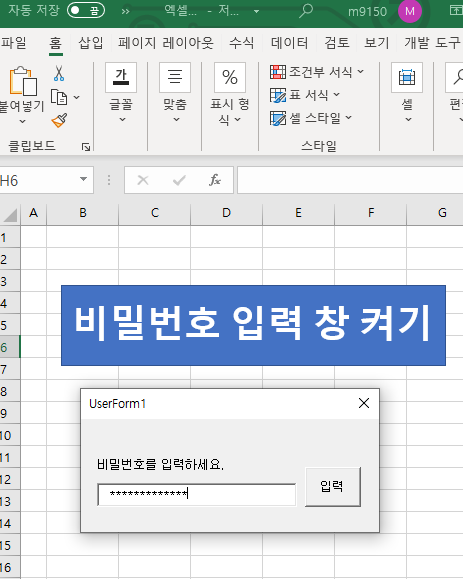Click into the formula bar input

[x=350, y=180]
